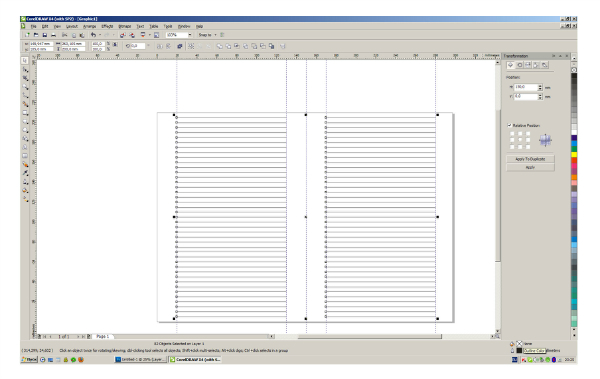This screenshot has height=379, width=600.
Task: Open the Position tab in the Transformation docker
Action: pyautogui.click(x=510, y=65)
